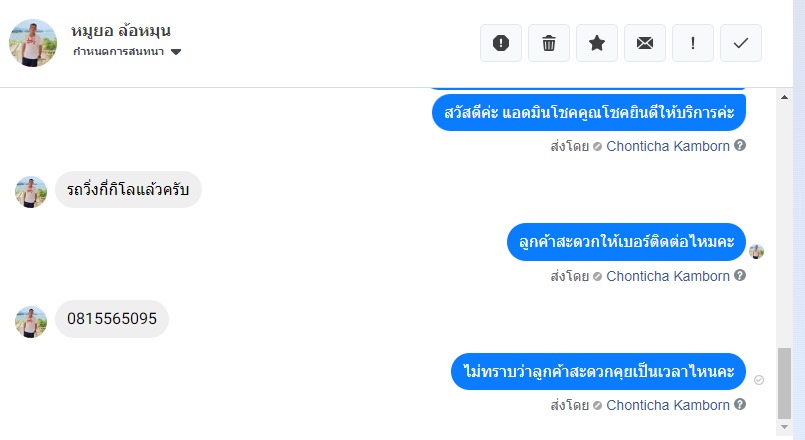Click help icon under last sent message
The image size is (805, 440).
click(x=740, y=405)
